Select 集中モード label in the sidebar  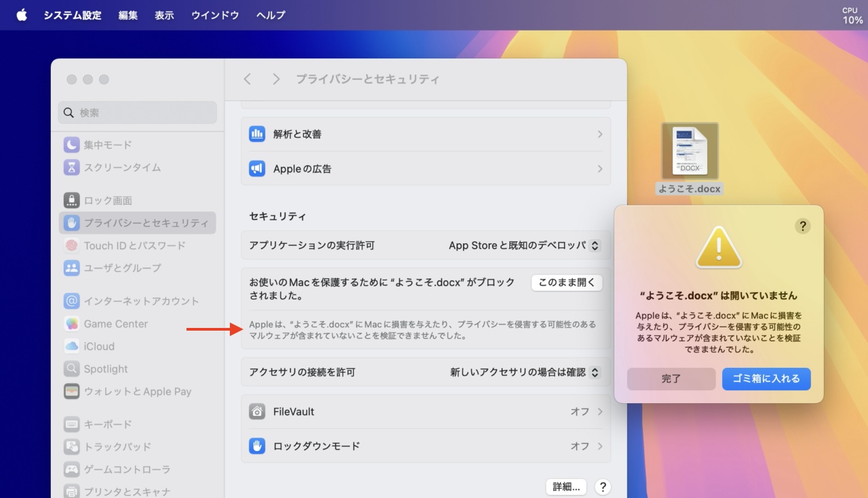click(x=108, y=145)
